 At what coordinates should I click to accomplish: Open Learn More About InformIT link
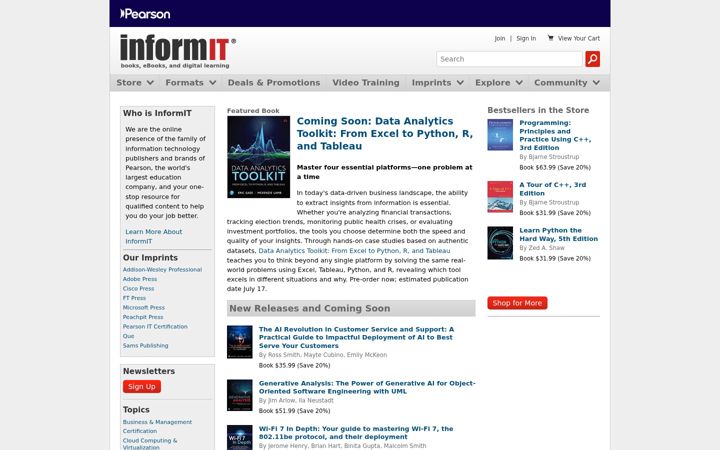[153, 236]
